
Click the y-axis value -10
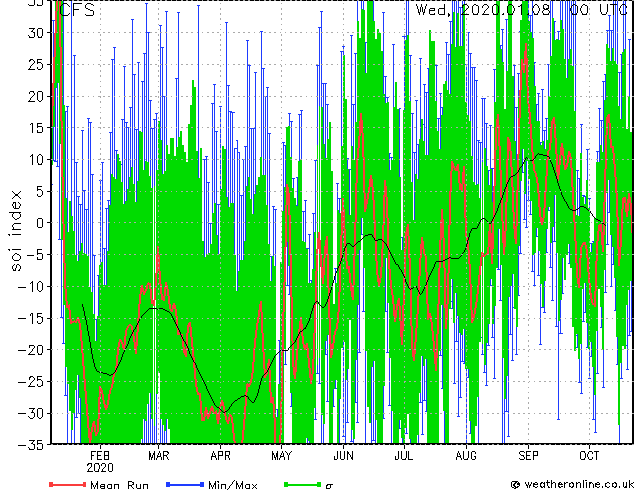pos(31,286)
